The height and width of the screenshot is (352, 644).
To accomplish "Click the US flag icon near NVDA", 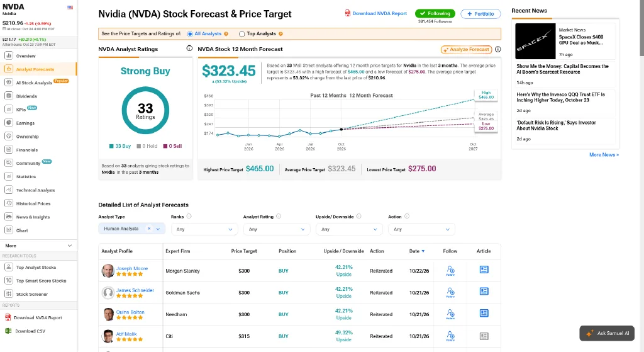I will pyautogui.click(x=70, y=8).
